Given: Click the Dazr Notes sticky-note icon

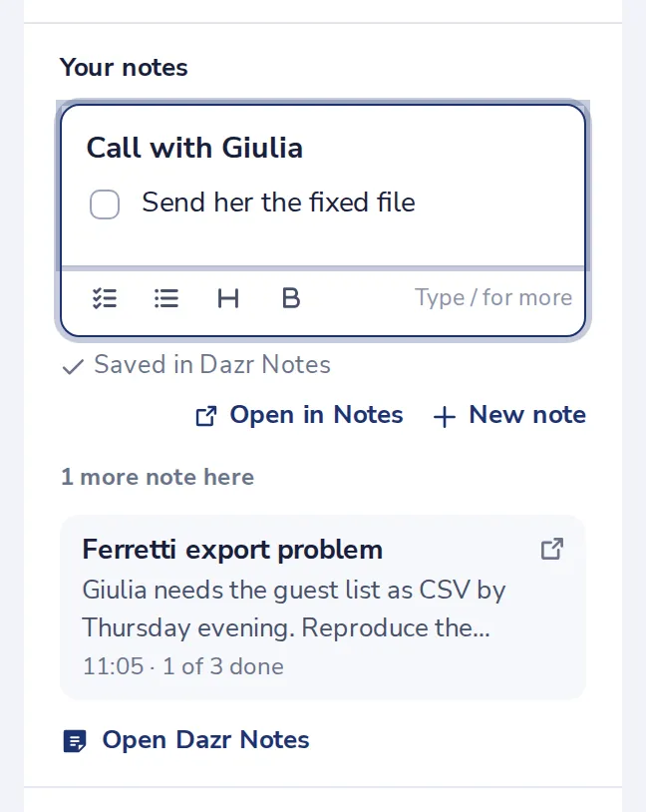Looking at the screenshot, I should click(x=75, y=740).
